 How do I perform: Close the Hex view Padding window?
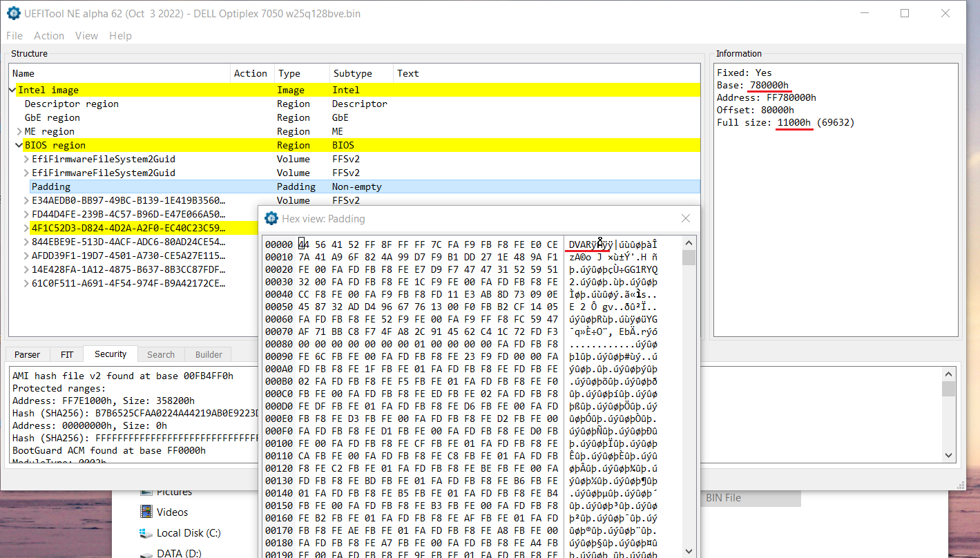pos(685,218)
